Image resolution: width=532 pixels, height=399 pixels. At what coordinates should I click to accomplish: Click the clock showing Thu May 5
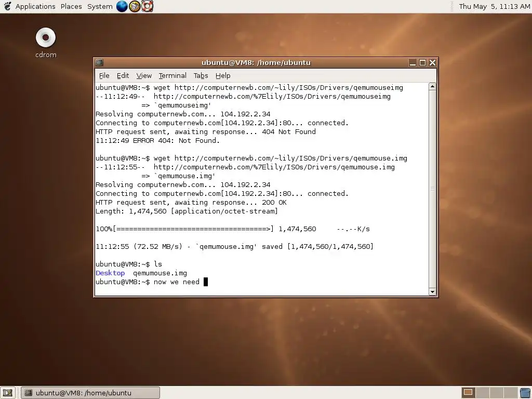(x=495, y=6)
